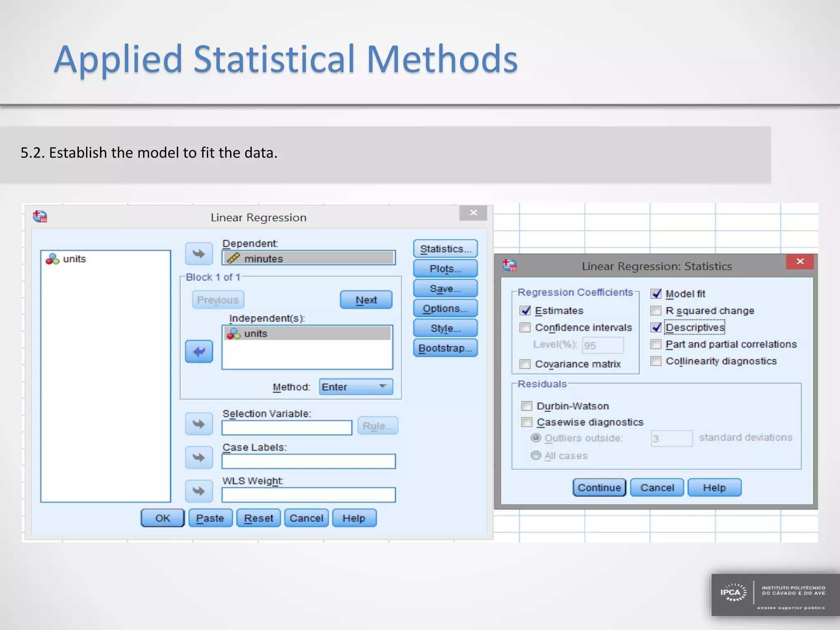Open the Options... dialog
This screenshot has height=630, width=840.
point(445,308)
